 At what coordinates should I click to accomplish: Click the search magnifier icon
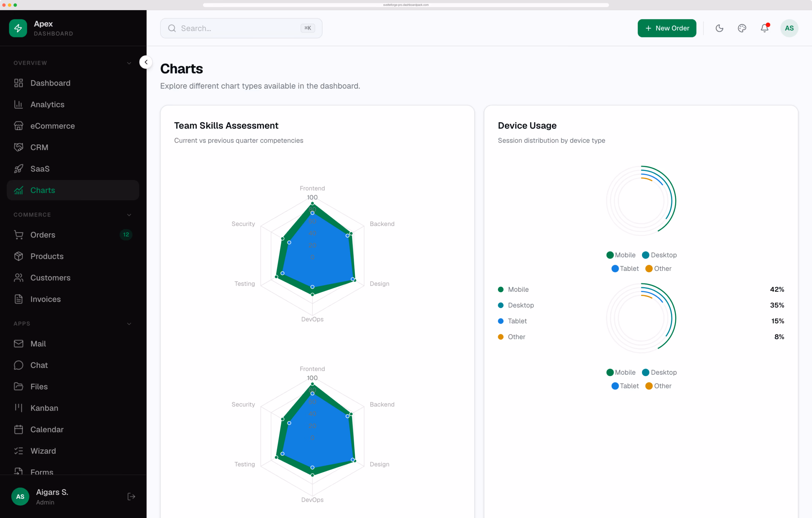(x=172, y=28)
